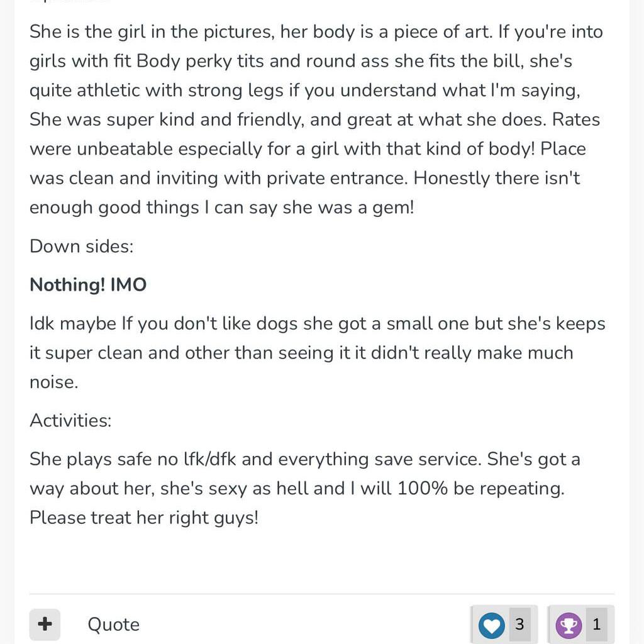Click the divider line above the Quote row
The image size is (644, 644).
322,594
